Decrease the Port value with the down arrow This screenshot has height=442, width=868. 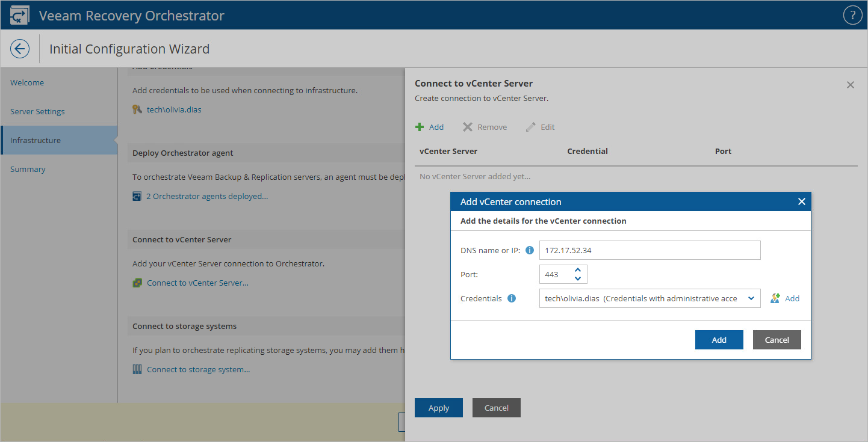tap(578, 277)
